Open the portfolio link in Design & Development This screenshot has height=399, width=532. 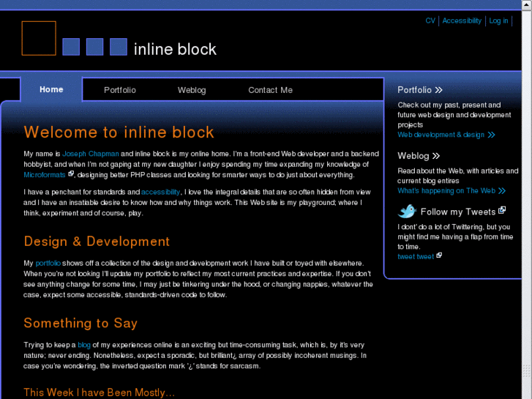coord(48,263)
